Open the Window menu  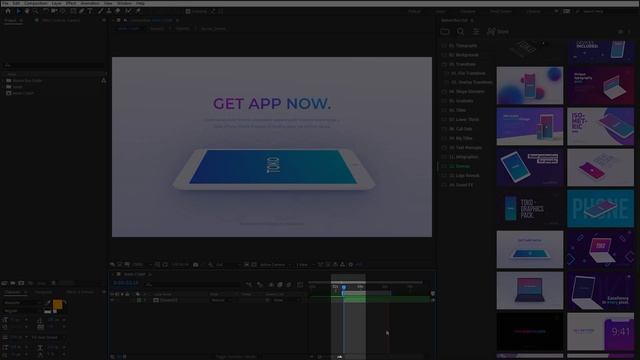point(124,3)
